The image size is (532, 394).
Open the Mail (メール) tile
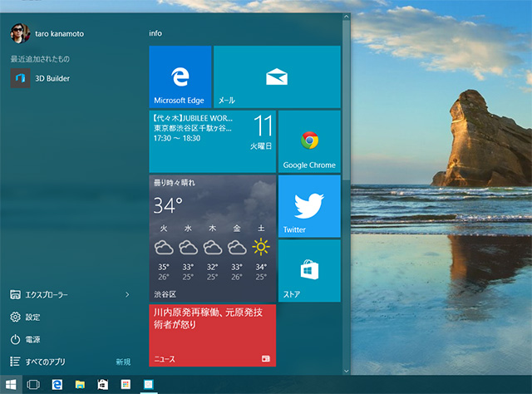tap(277, 76)
